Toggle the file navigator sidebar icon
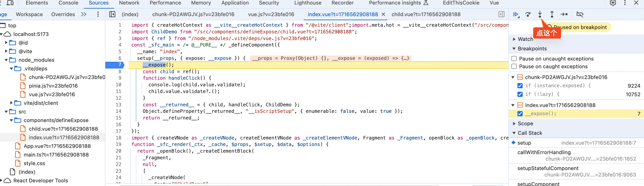 (112, 14)
